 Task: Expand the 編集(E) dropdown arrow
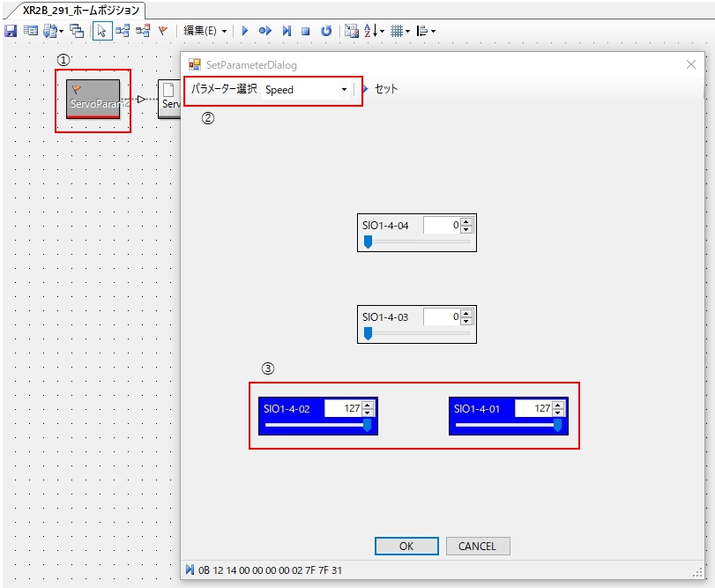coord(224,32)
